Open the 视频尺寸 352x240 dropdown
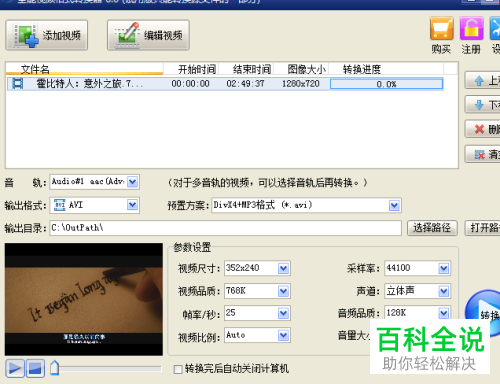500x384 pixels. 283,268
